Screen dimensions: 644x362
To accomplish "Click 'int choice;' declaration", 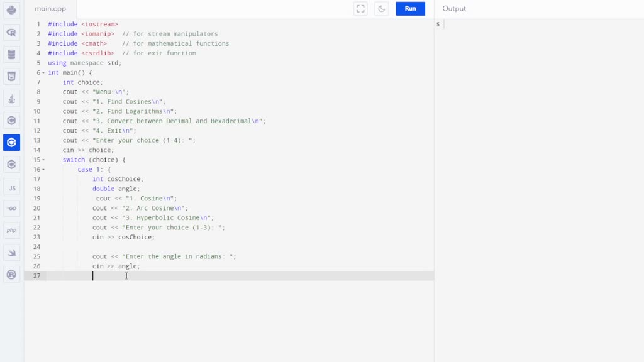I will tap(83, 82).
